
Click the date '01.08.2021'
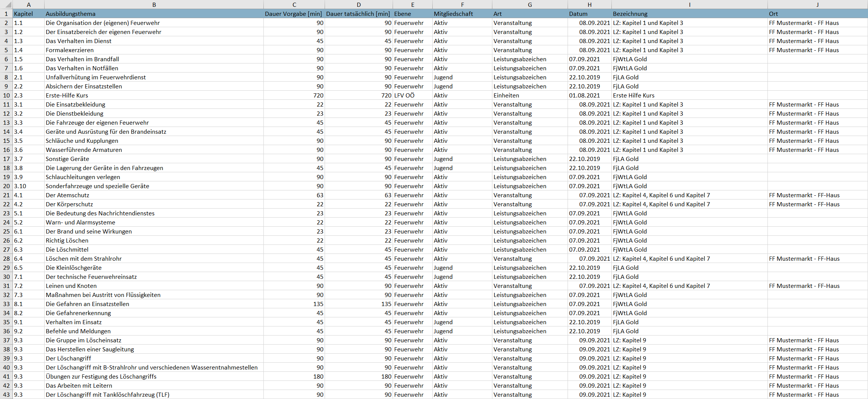coord(589,95)
